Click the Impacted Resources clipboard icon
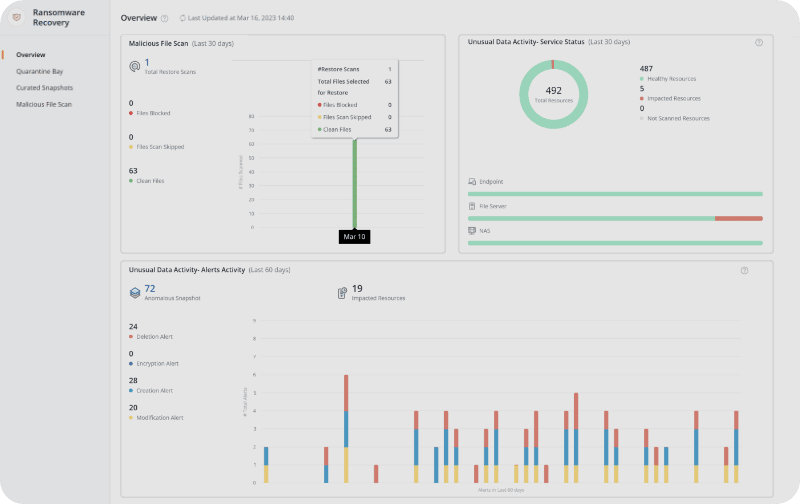This screenshot has width=800, height=504. [x=342, y=293]
